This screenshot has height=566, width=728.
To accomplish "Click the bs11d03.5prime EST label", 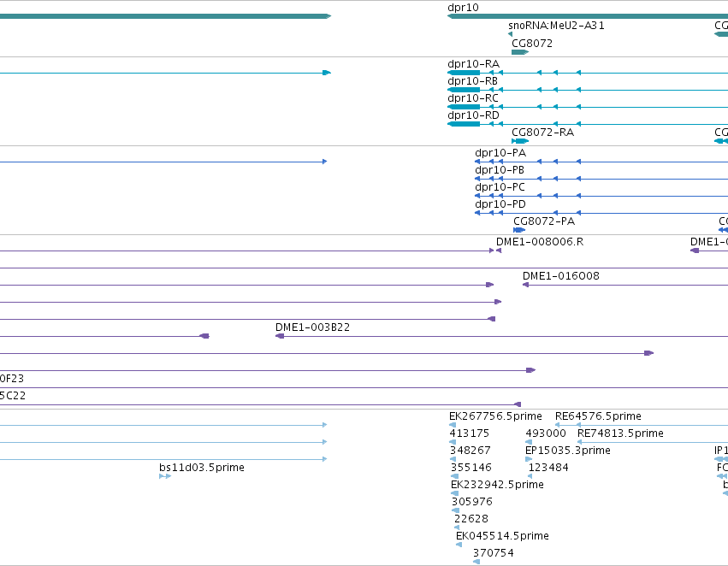I will coord(202,469).
